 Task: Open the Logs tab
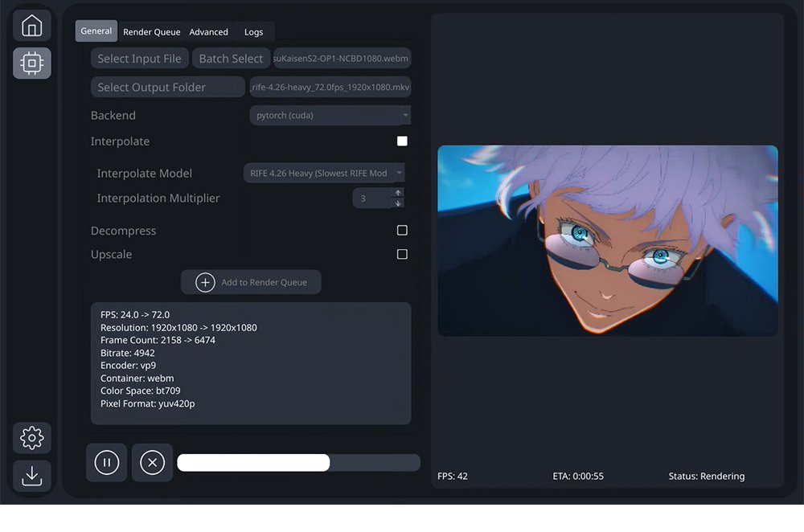(x=253, y=31)
